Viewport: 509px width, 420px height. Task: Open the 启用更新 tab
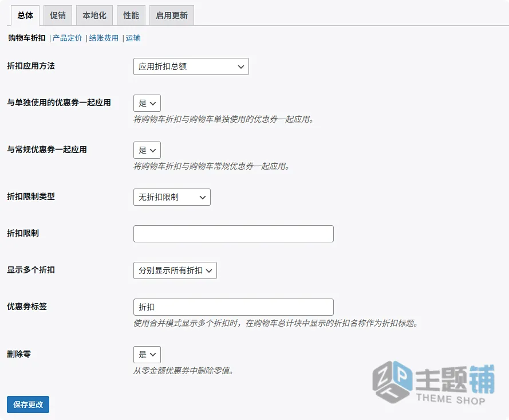[x=171, y=15]
